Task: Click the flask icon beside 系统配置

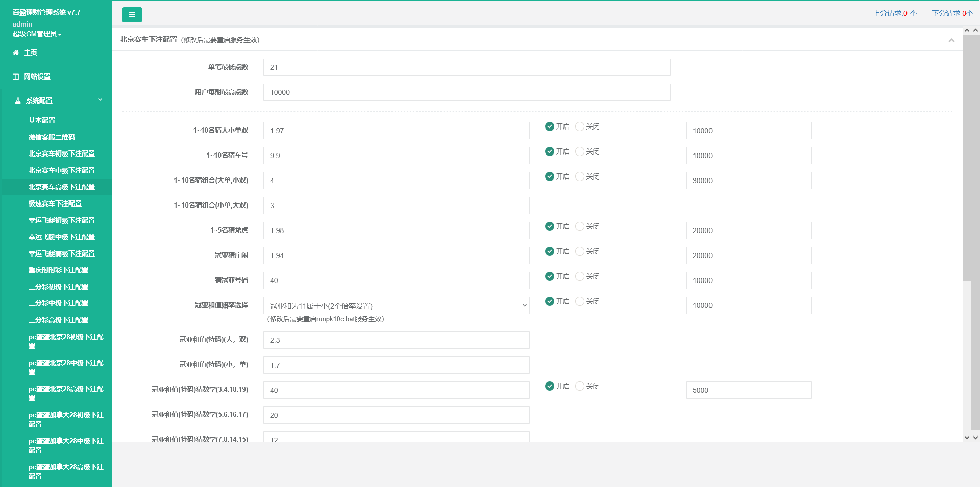Action: coord(18,100)
